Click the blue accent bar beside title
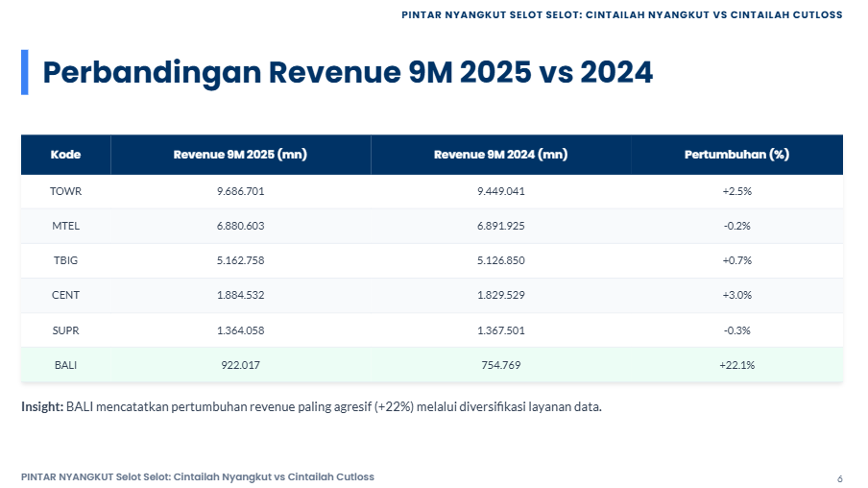Screen dimensions: 868x488 pyautogui.click(x=24, y=73)
